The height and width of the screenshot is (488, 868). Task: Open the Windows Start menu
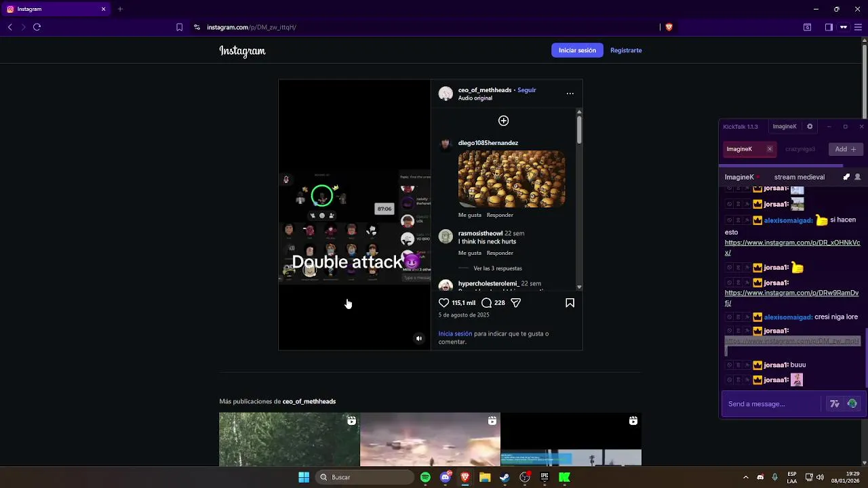click(304, 477)
